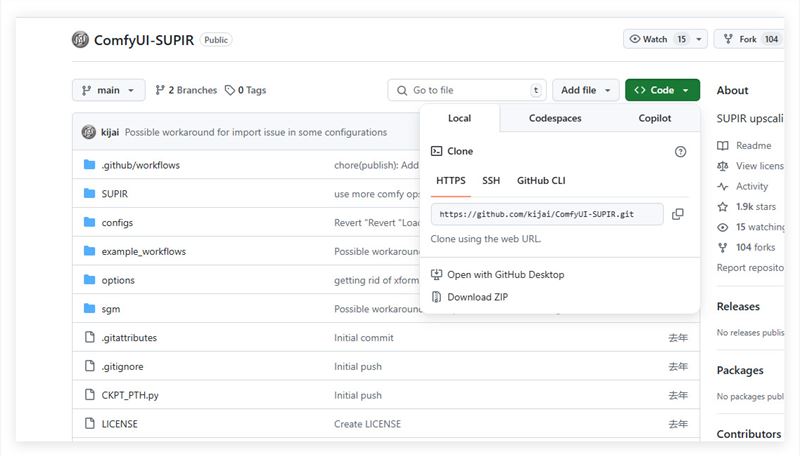Click the example_workflows folder icon
The width and height of the screenshot is (800, 456).
point(89,251)
